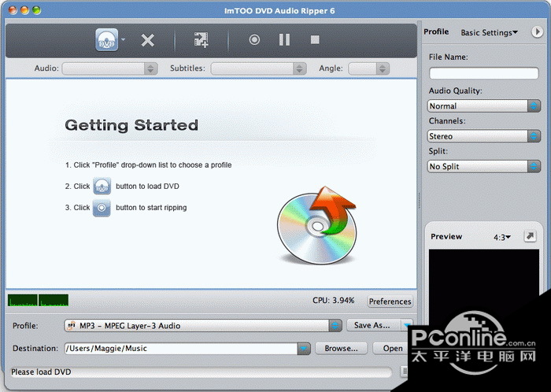Start ripping with the Record button
The image size is (551, 392).
254,39
